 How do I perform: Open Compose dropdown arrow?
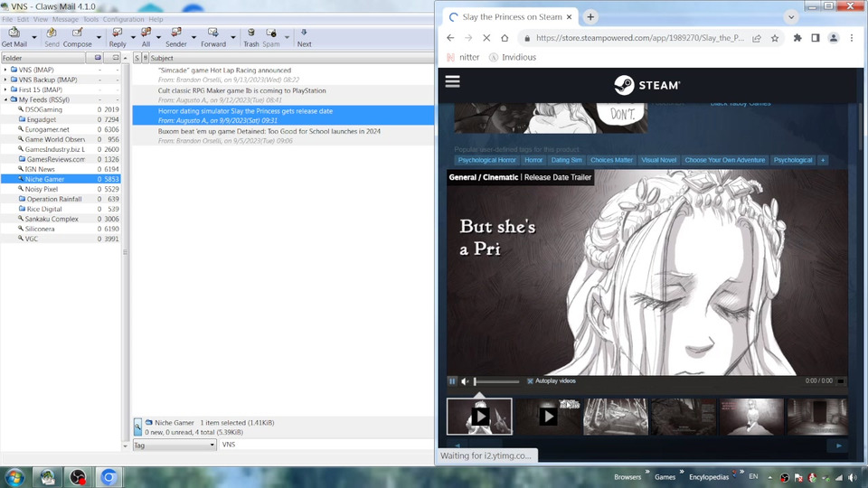pyautogui.click(x=99, y=38)
